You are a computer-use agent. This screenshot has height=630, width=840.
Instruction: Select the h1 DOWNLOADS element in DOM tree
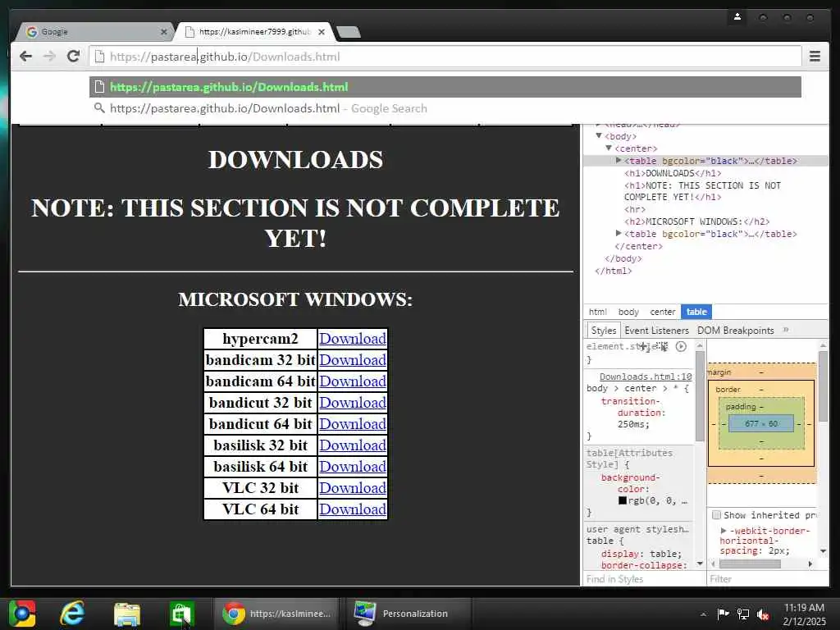[x=673, y=173]
